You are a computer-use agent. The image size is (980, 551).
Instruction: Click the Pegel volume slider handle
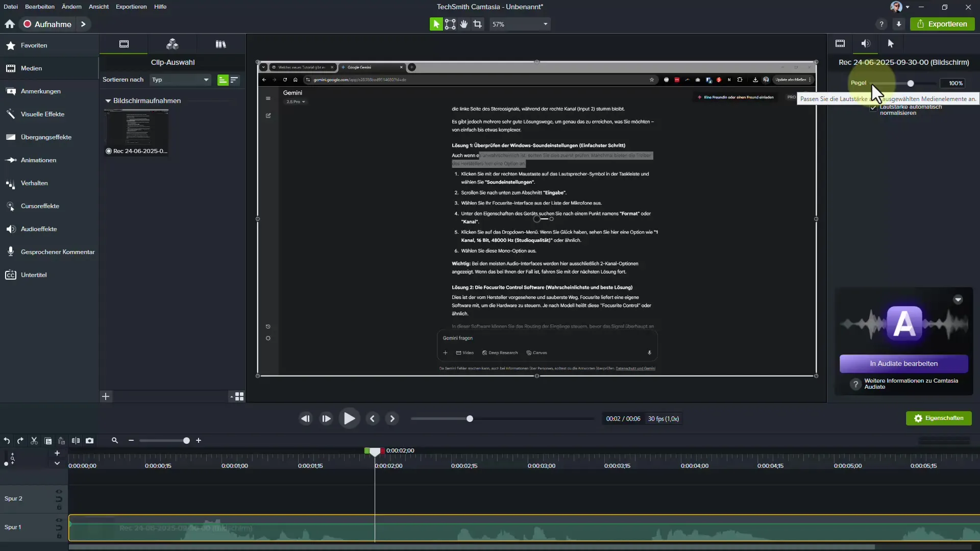911,83
